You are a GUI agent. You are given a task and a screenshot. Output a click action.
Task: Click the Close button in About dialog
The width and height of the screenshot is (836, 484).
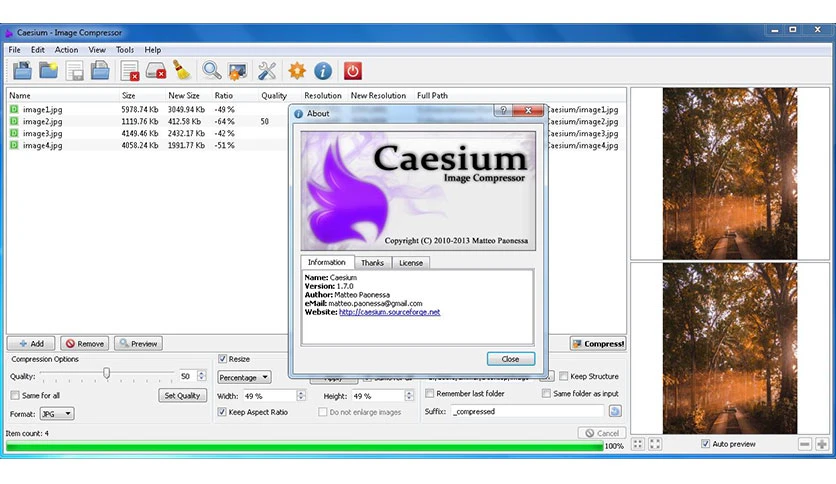(510, 359)
